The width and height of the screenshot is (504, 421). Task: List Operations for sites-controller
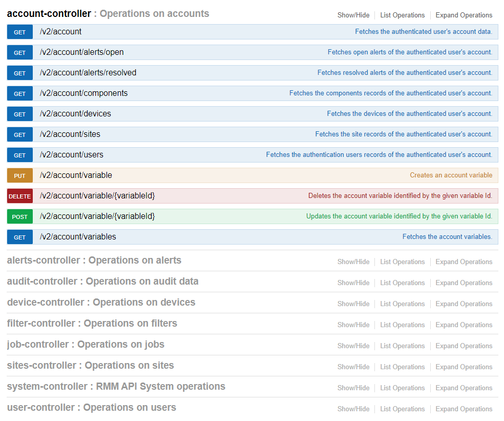tap(403, 367)
